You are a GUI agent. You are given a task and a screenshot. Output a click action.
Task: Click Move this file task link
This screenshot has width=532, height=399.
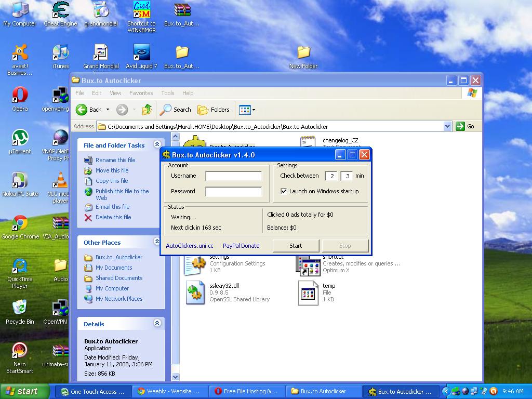[x=112, y=170]
